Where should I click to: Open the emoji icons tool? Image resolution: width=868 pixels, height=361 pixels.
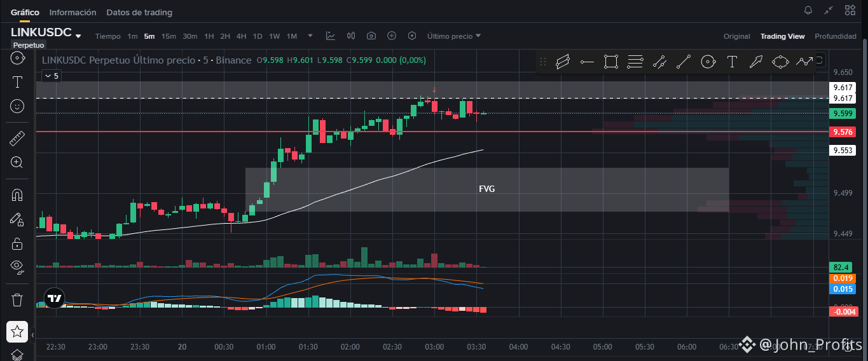[x=17, y=106]
